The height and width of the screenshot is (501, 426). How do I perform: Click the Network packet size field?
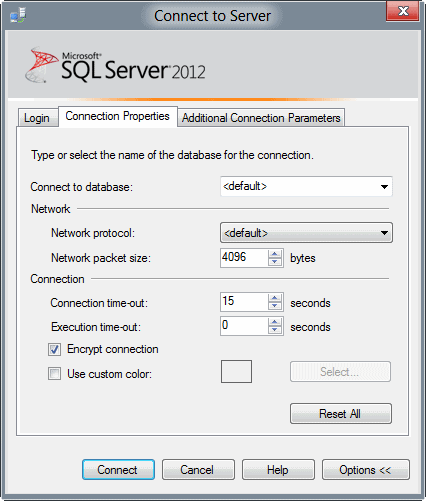(x=244, y=258)
